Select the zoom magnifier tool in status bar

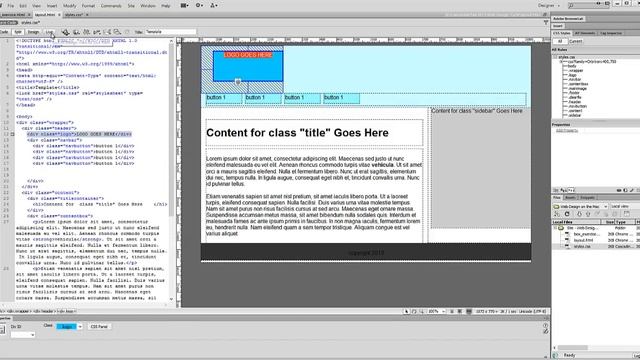pyautogui.click(x=421, y=311)
